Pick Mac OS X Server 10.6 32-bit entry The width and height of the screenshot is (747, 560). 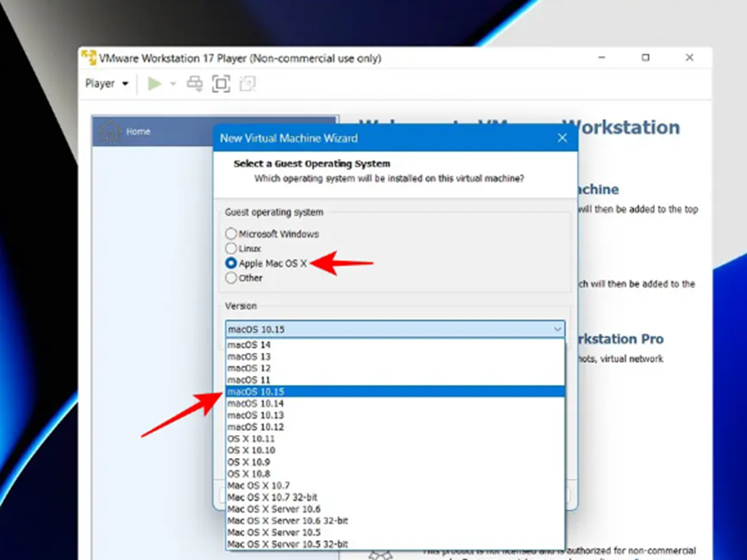[395, 521]
